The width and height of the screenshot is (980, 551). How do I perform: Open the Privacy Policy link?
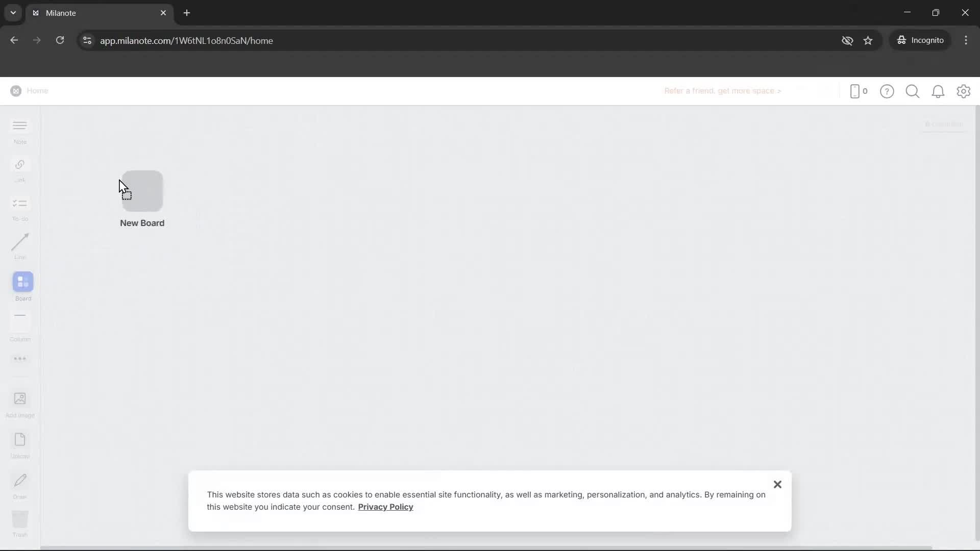tap(385, 507)
